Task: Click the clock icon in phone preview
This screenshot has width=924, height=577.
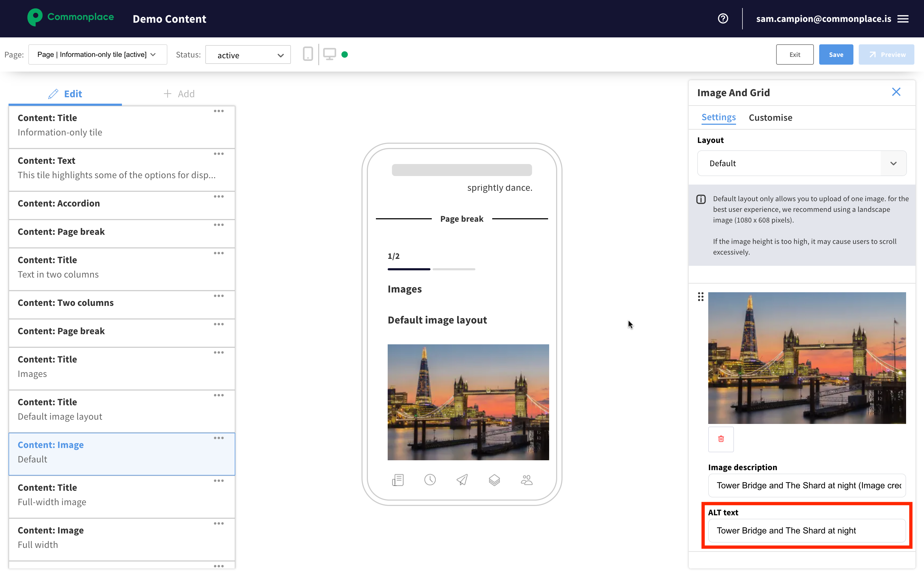Action: point(430,480)
